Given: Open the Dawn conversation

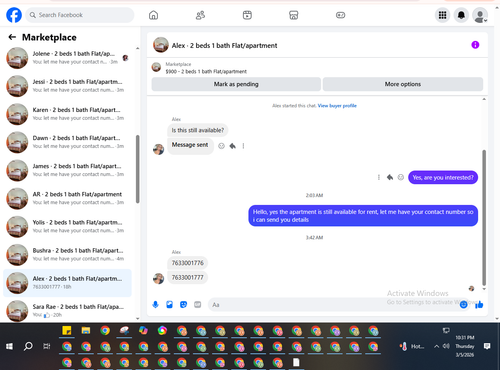Looking at the screenshot, I should pyautogui.click(x=67, y=142).
